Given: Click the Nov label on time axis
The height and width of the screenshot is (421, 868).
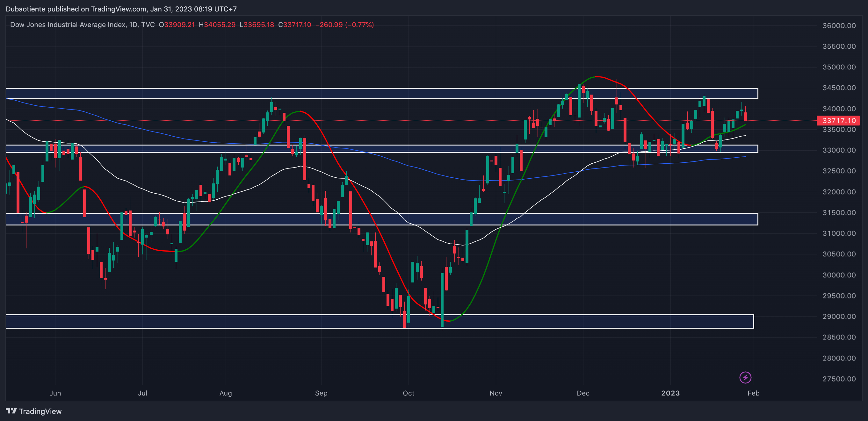Looking at the screenshot, I should [496, 393].
